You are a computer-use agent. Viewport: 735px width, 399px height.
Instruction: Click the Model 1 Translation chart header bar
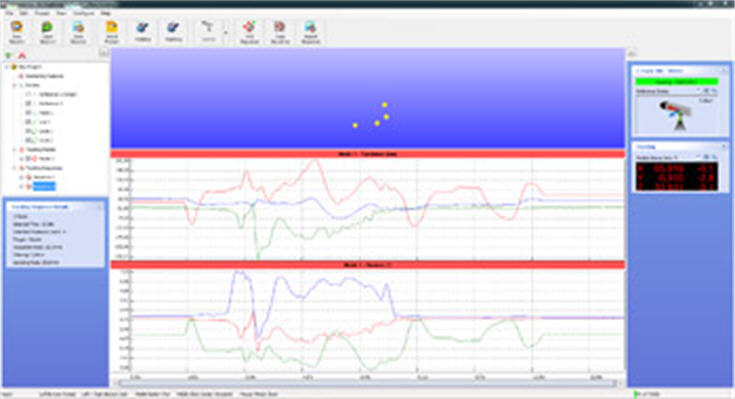(x=368, y=154)
